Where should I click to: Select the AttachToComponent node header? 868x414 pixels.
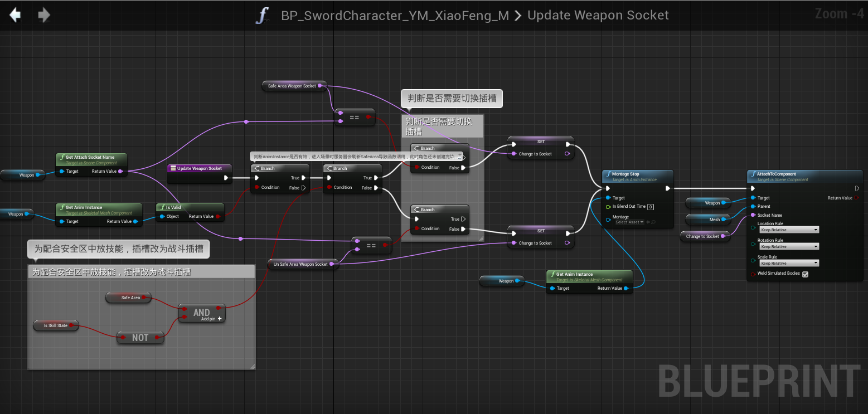click(804, 176)
